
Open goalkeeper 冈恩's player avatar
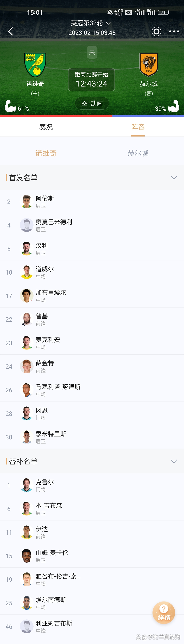26,413
